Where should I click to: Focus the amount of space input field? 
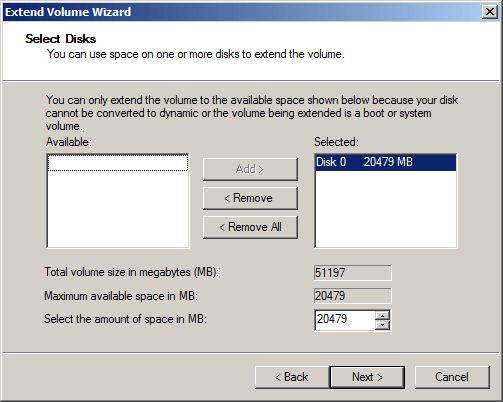click(x=345, y=320)
